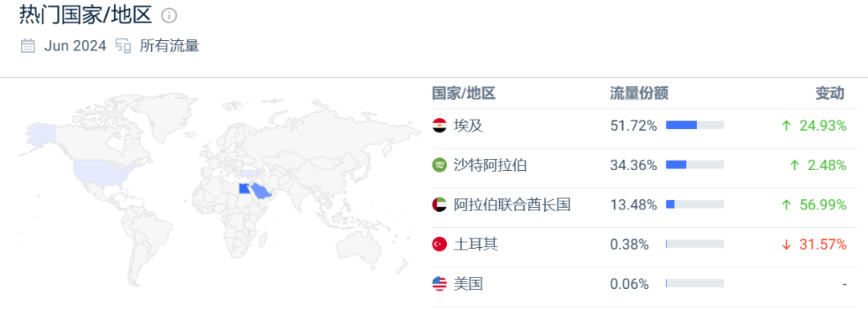Click the 变动 column header
Viewport: 868px width, 309px height.
click(x=829, y=93)
